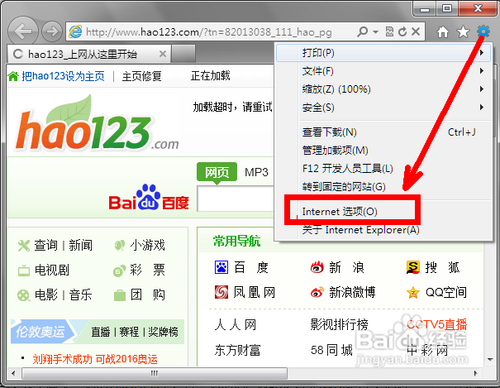The height and width of the screenshot is (388, 500).
Task: Expand the 安全(S) submenu arrow
Action: click(482, 107)
